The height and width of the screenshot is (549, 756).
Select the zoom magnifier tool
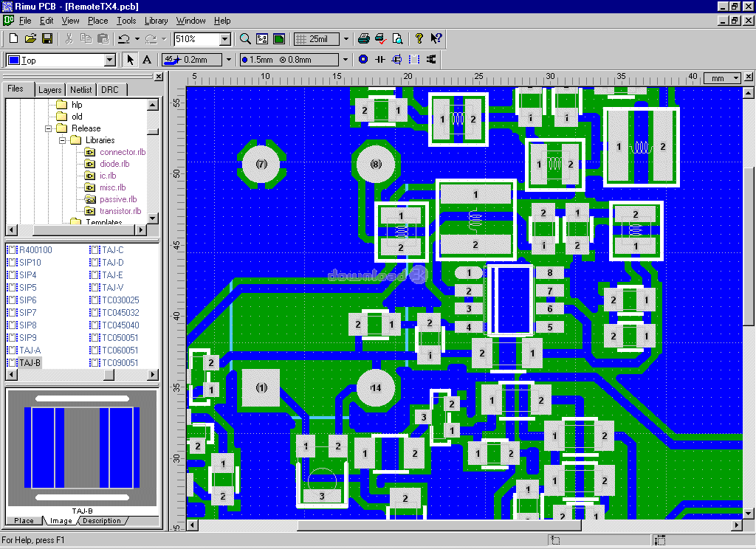pos(245,38)
